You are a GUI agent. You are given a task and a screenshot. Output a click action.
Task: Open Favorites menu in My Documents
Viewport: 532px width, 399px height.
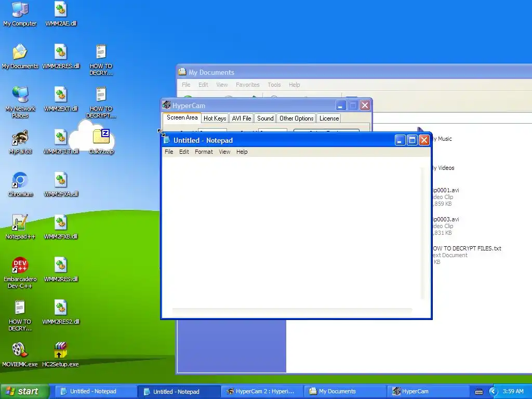tap(248, 85)
